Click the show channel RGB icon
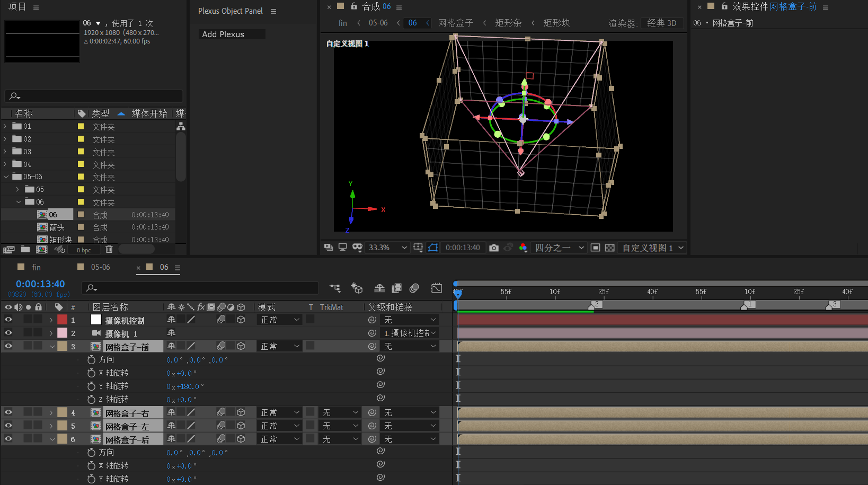Image resolution: width=868 pixels, height=485 pixels. [x=523, y=248]
